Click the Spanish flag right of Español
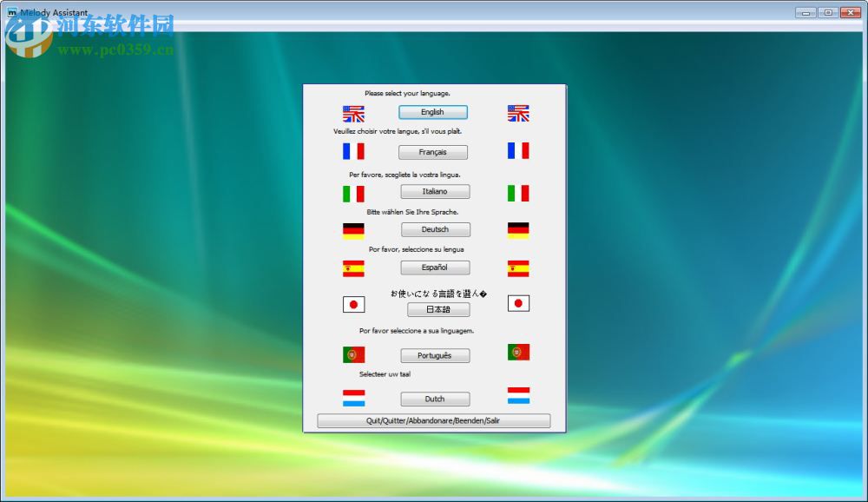 click(x=518, y=268)
